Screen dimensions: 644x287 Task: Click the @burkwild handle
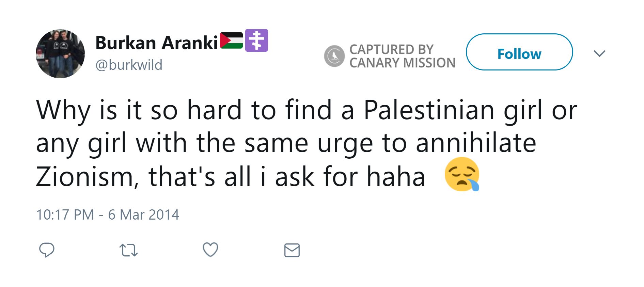click(x=129, y=65)
